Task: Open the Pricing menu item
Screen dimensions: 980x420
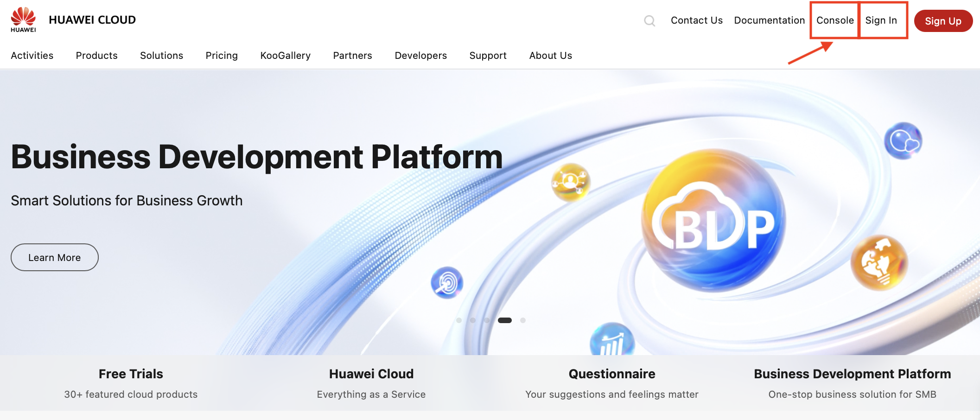Action: pos(222,56)
